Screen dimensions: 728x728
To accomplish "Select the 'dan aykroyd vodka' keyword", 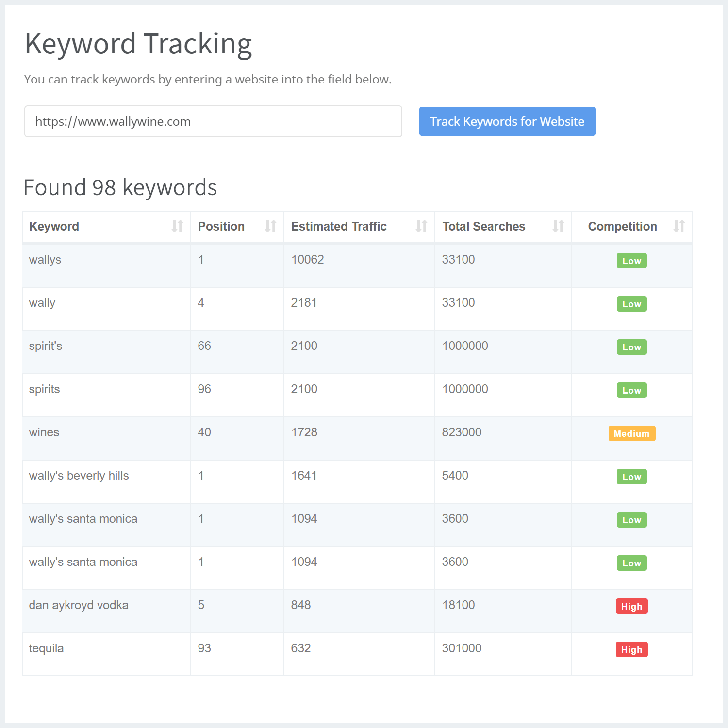I will [x=79, y=605].
